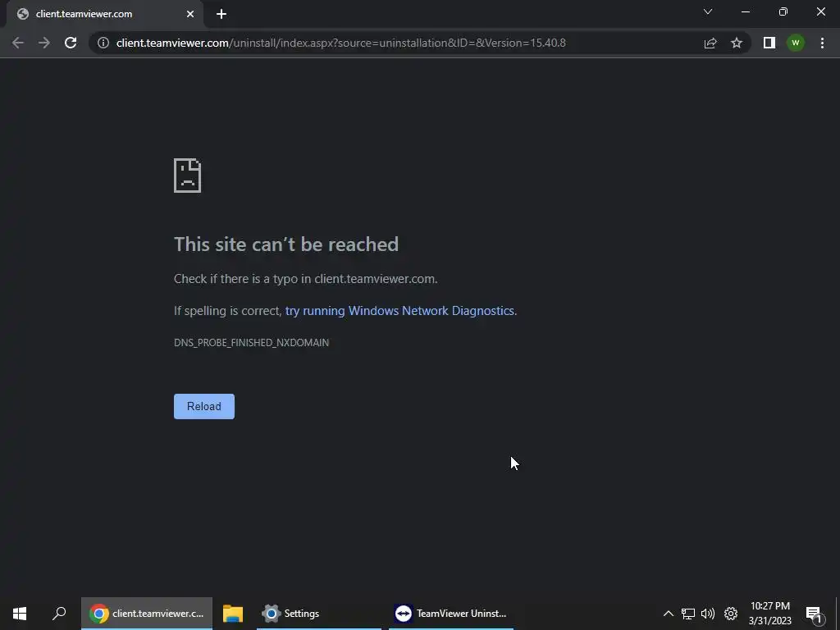
Task: Minimize the Chrome window
Action: 745,11
